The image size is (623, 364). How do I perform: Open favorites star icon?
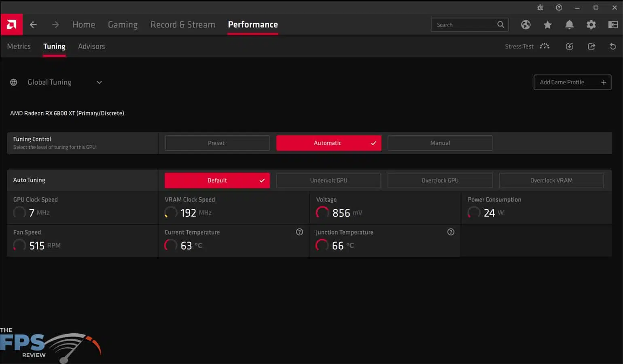pyautogui.click(x=547, y=25)
